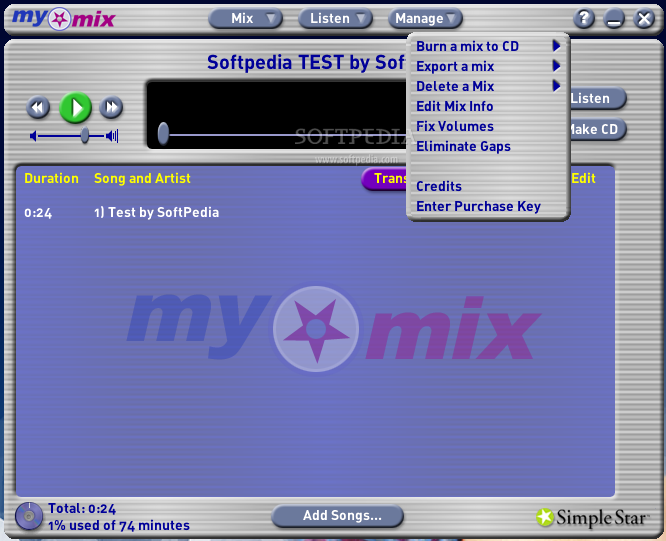
Task: Click the Total: 0:24 status text
Action: (x=82, y=509)
